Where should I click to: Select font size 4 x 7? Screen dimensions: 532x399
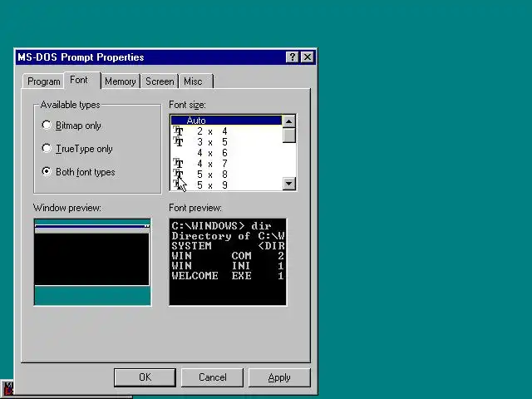(x=226, y=164)
